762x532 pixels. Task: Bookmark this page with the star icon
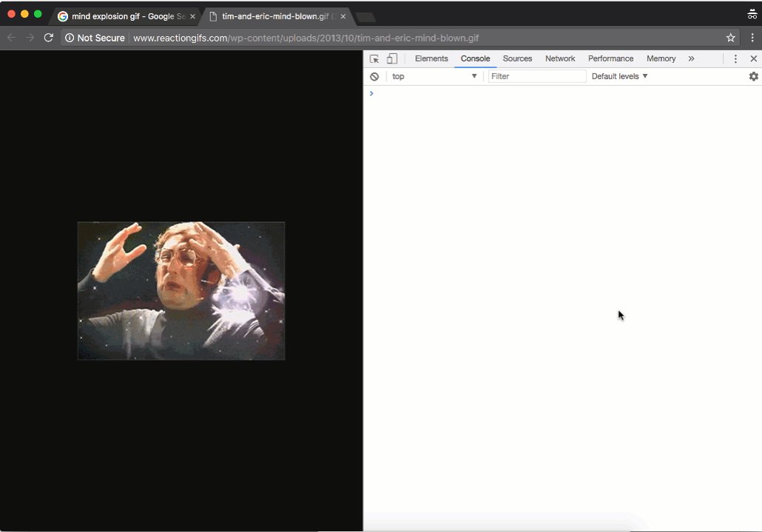730,37
